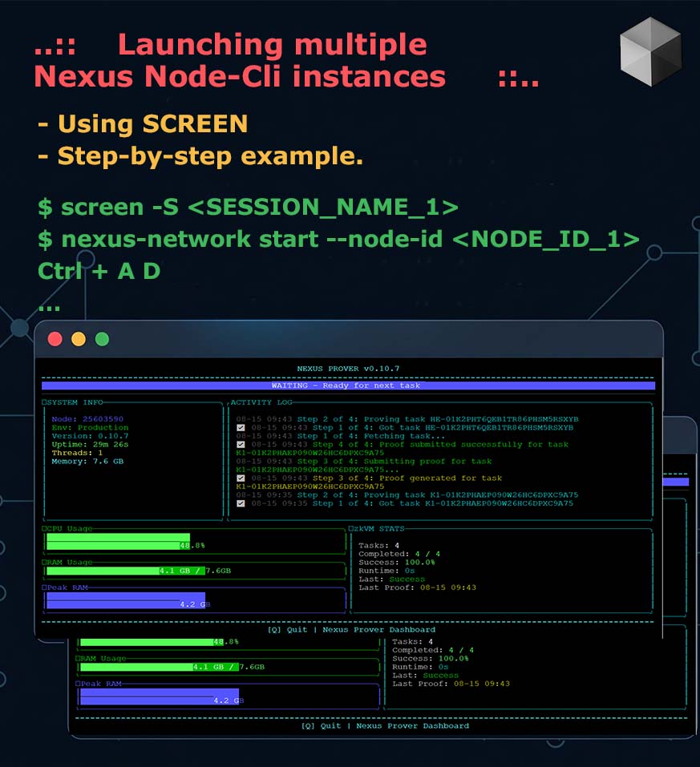The width and height of the screenshot is (700, 767).
Task: Click 'Node: 25603590' in System Info
Action: pos(87,419)
